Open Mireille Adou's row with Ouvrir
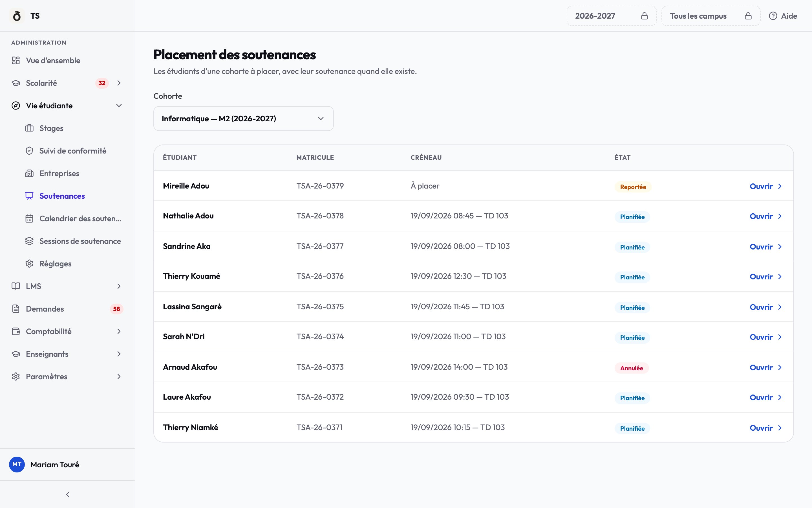 point(766,187)
